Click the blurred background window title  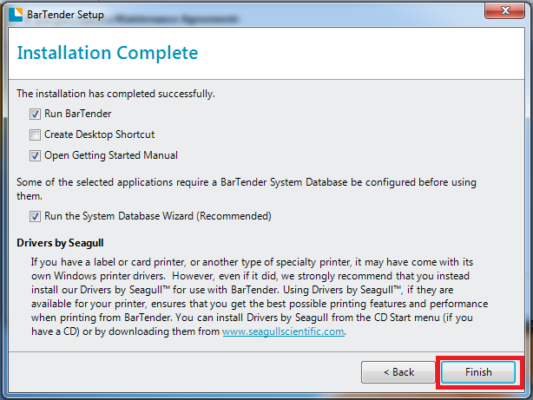[x=176, y=19]
